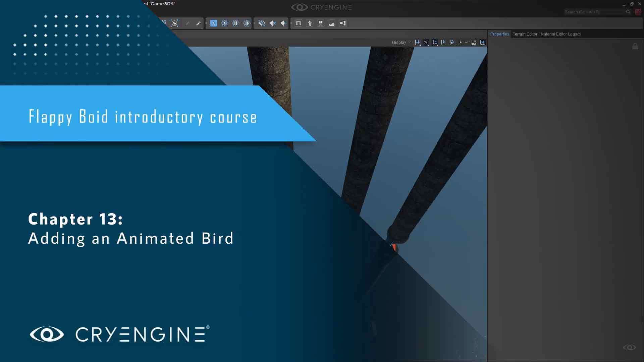Switch to the Terrain Editor tab
The image size is (644, 362).
point(525,34)
